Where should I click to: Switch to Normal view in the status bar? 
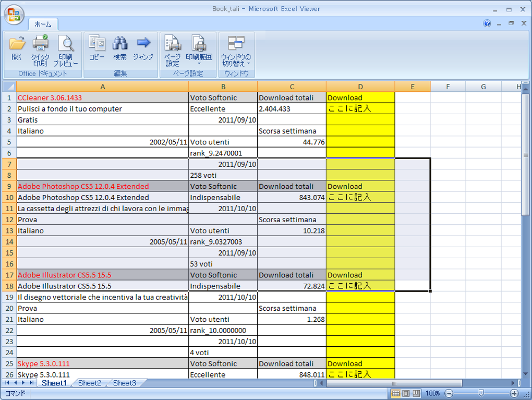[x=395, y=394]
